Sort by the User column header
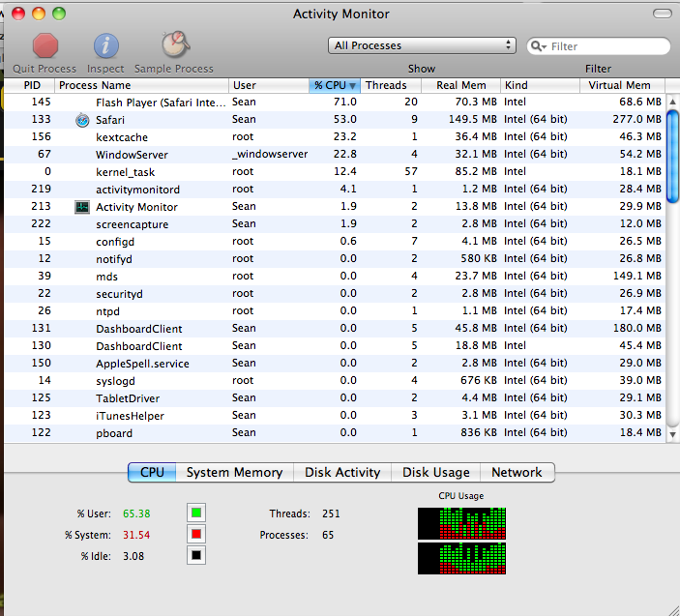 click(x=269, y=85)
